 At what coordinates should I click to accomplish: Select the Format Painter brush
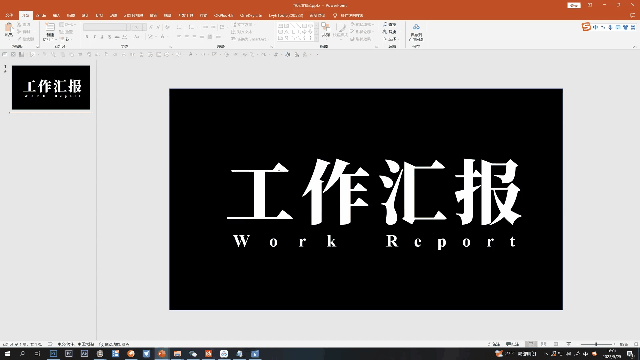click(19, 39)
